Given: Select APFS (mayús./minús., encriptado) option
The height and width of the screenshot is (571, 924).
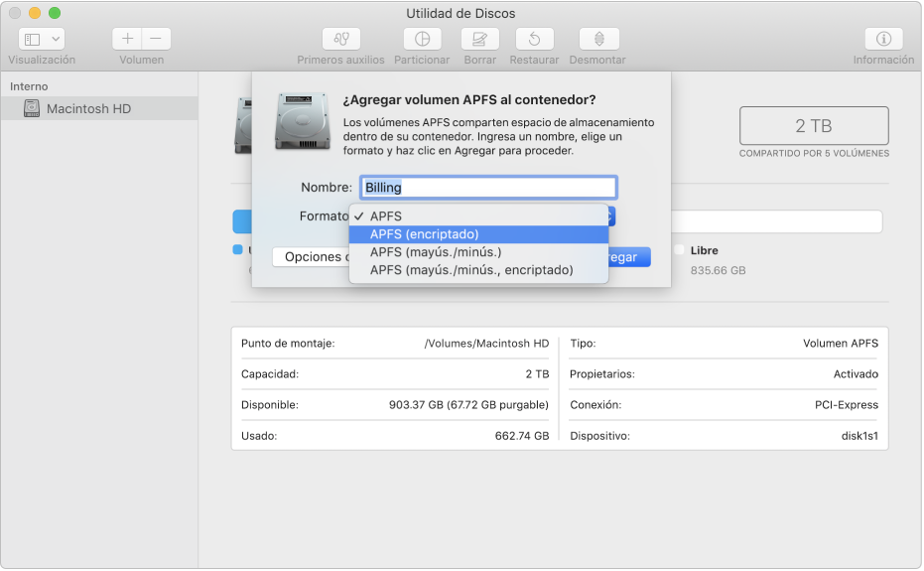Looking at the screenshot, I should tap(478, 269).
